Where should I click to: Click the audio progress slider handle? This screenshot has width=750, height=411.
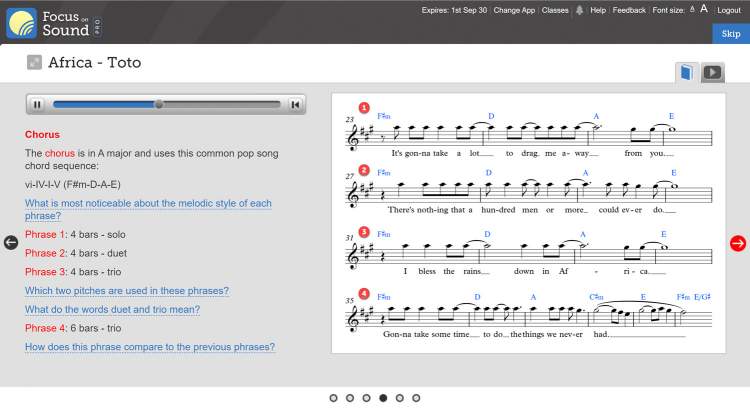point(159,104)
